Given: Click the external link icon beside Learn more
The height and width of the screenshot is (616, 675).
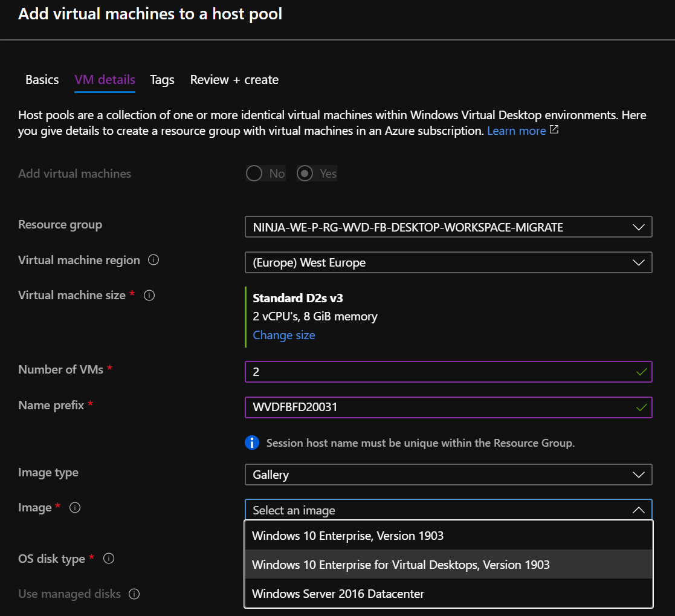Looking at the screenshot, I should (x=554, y=129).
